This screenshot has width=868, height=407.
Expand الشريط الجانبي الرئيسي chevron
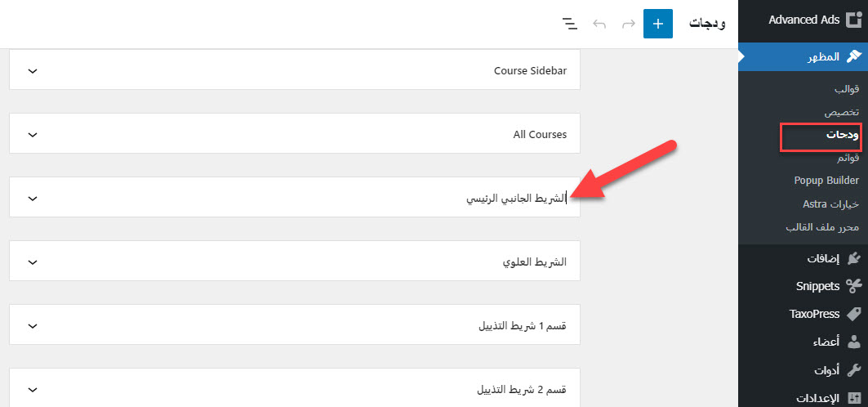pos(33,199)
